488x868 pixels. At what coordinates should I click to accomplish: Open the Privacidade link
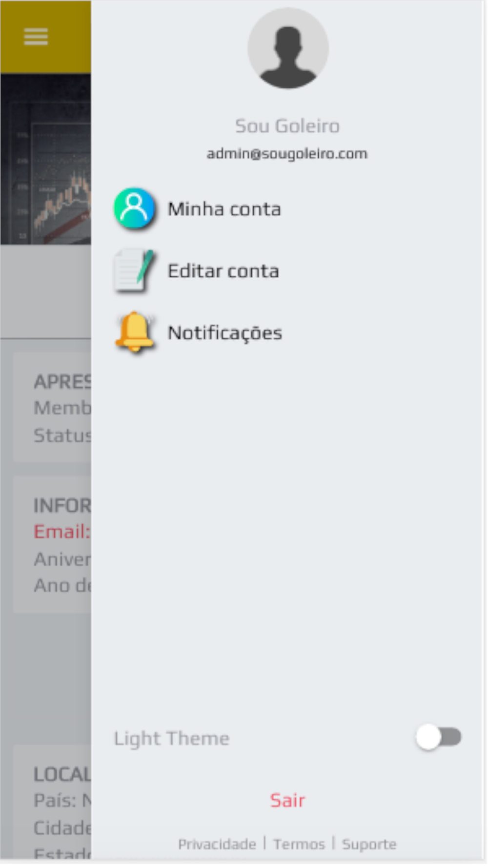point(217,844)
